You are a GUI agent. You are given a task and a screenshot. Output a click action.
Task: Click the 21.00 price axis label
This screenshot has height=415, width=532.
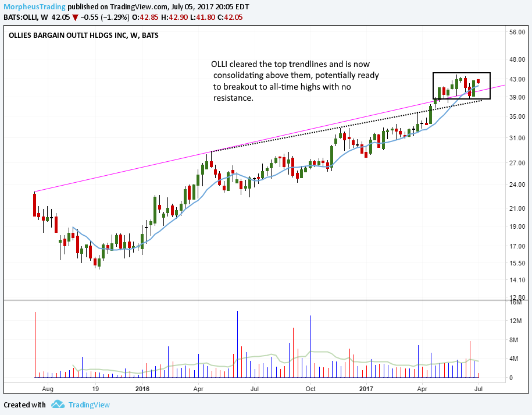[x=517, y=208]
